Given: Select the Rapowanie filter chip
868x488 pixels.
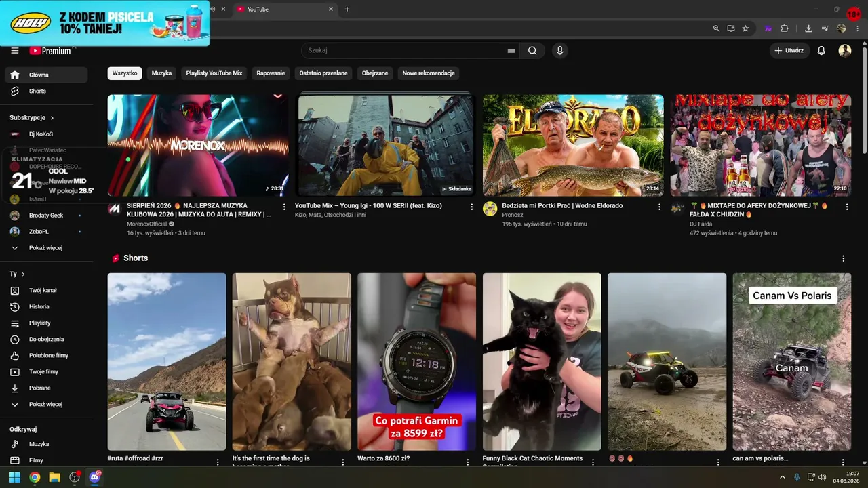Looking at the screenshot, I should (x=271, y=73).
